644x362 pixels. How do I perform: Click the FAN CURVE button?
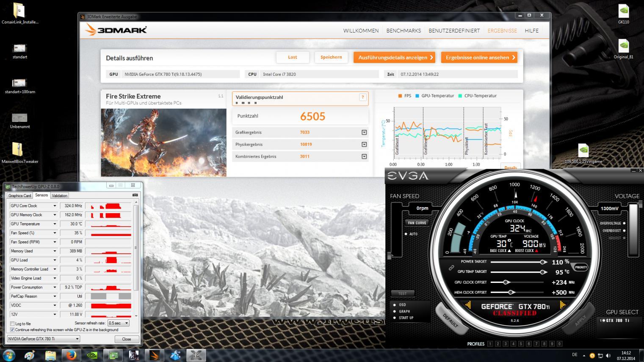[417, 223]
